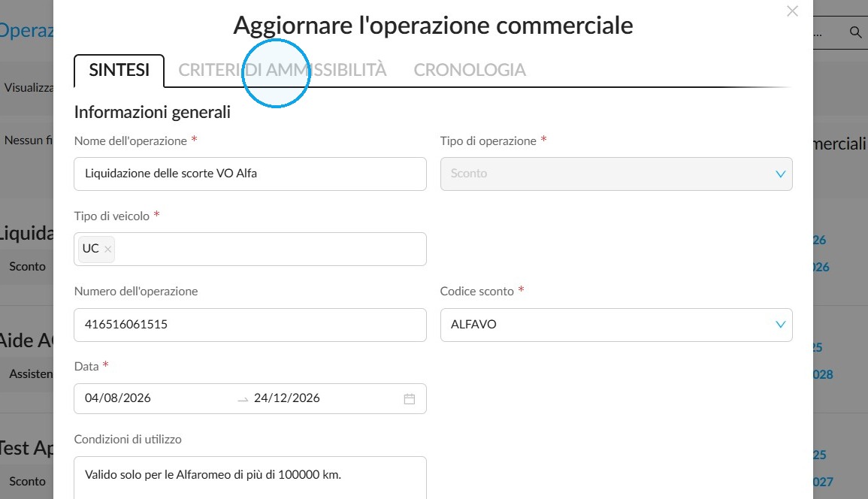
Task: Expand the Codice sconto dropdown arrow
Action: [781, 325]
